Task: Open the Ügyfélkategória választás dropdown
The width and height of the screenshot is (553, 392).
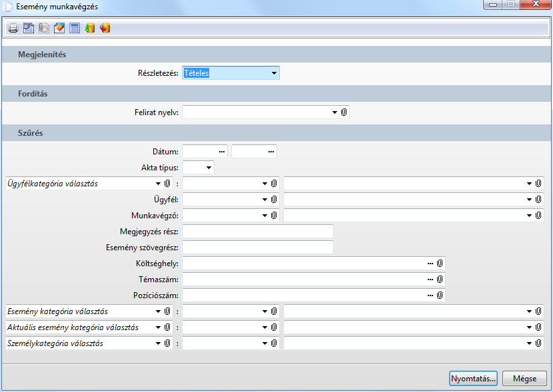Action: tap(159, 183)
